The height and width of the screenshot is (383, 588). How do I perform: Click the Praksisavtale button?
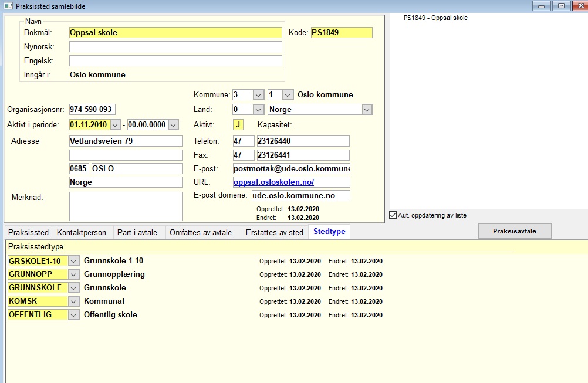515,231
